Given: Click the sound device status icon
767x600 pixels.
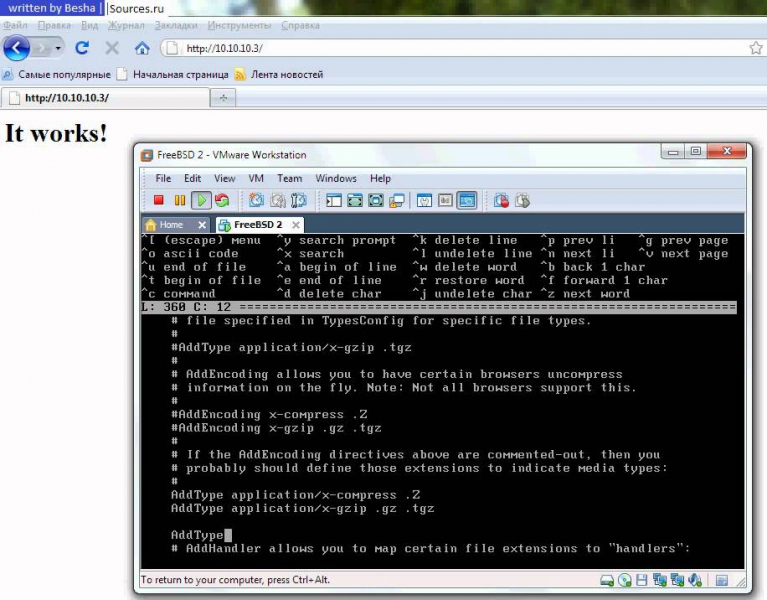Looking at the screenshot, I should click(x=694, y=580).
